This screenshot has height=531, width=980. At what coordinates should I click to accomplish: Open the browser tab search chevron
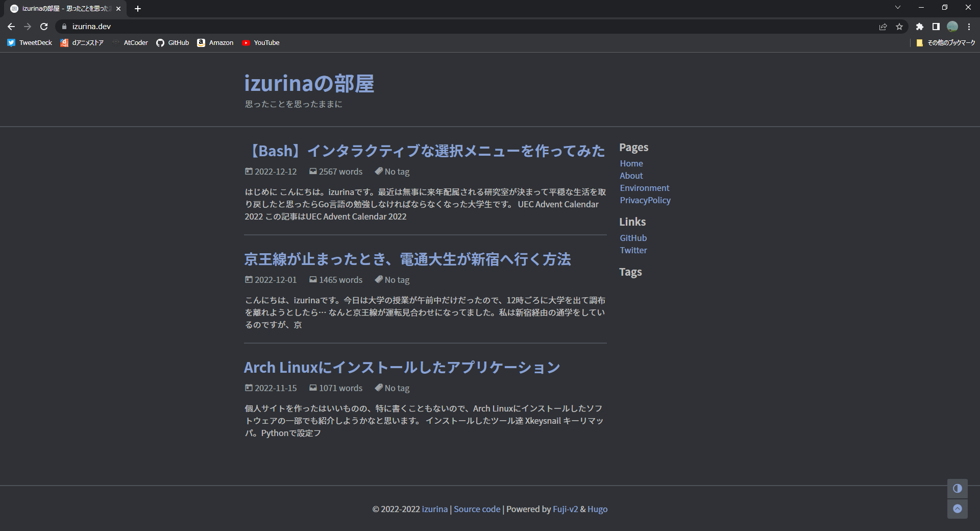[x=897, y=8]
